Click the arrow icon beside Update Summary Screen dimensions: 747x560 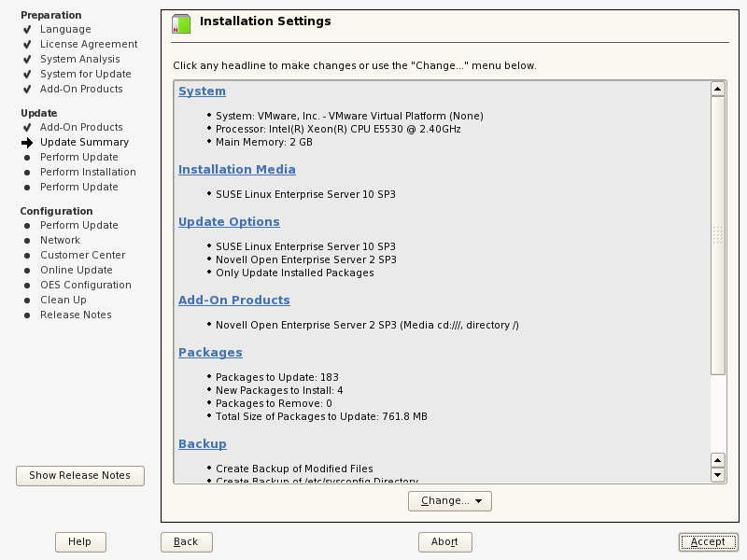tap(27, 143)
